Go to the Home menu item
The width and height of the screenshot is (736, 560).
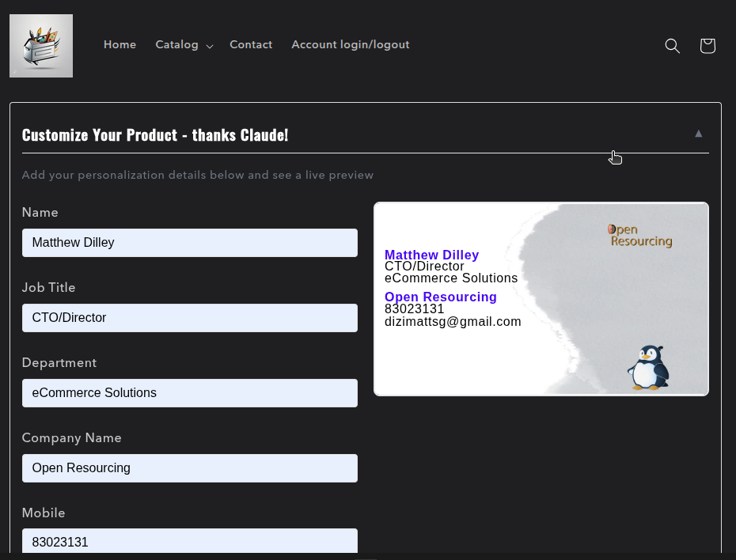tap(120, 45)
